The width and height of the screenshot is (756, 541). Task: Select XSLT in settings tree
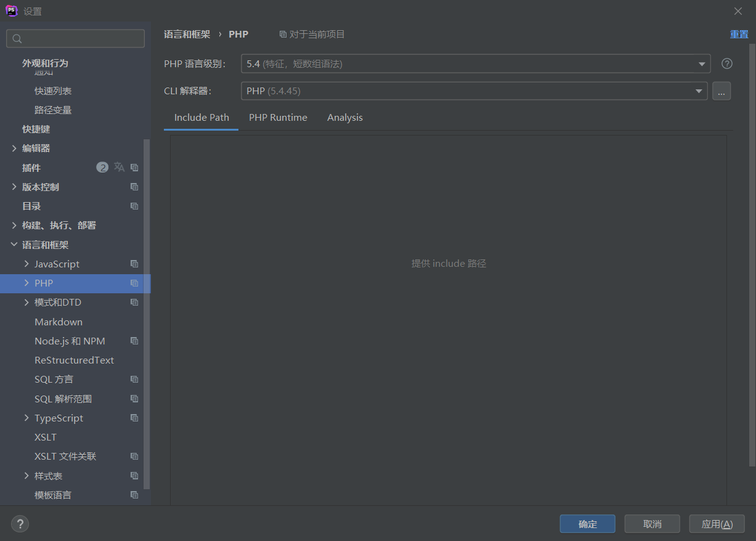(x=46, y=437)
